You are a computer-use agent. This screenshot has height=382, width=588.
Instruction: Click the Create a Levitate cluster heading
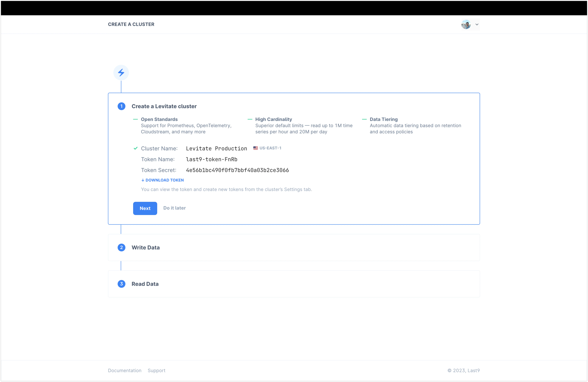[x=164, y=106]
